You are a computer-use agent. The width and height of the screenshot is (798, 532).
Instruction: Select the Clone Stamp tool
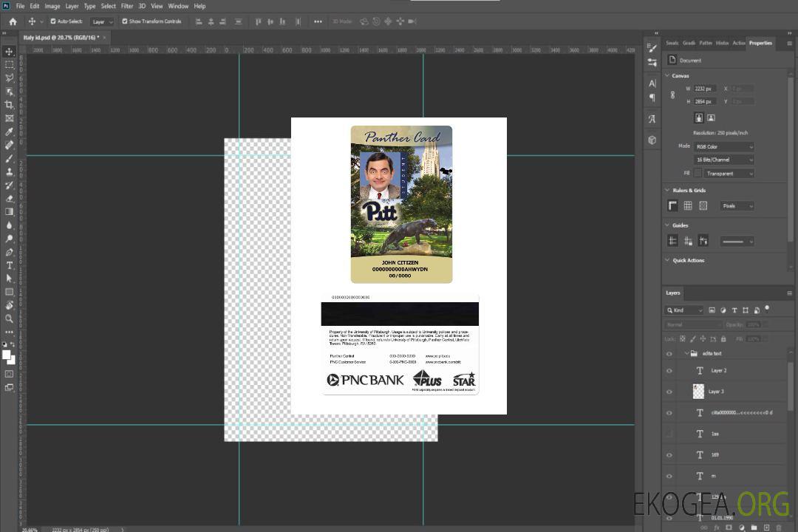(x=9, y=172)
